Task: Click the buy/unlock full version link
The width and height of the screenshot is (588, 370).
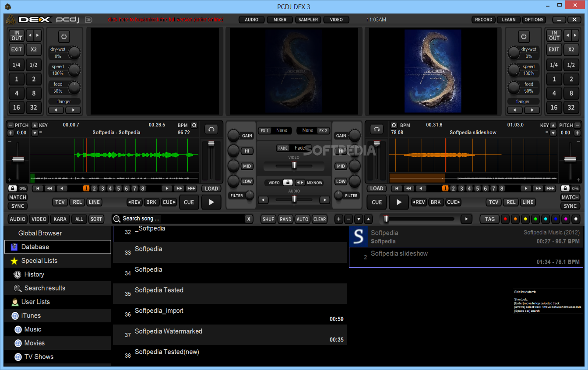Action: [x=165, y=20]
